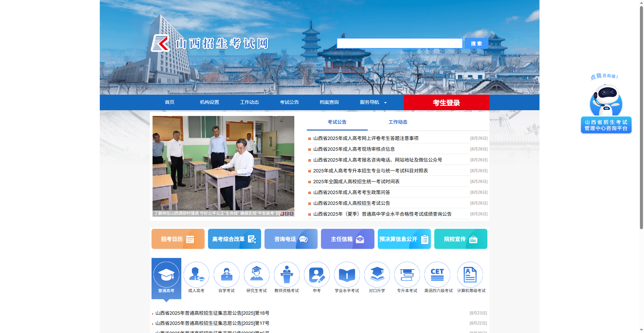This screenshot has width=644, height=333.
Task: Click the chatbot mascot for 咨询平台
Action: 605,101
